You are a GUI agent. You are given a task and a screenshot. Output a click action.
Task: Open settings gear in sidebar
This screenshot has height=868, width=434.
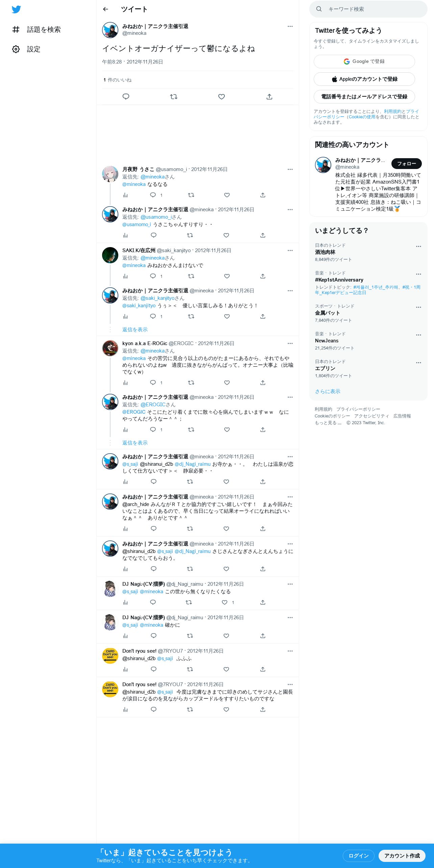[x=16, y=49]
